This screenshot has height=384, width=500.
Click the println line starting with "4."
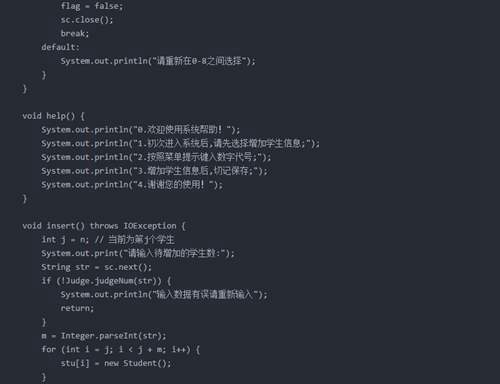(x=132, y=185)
